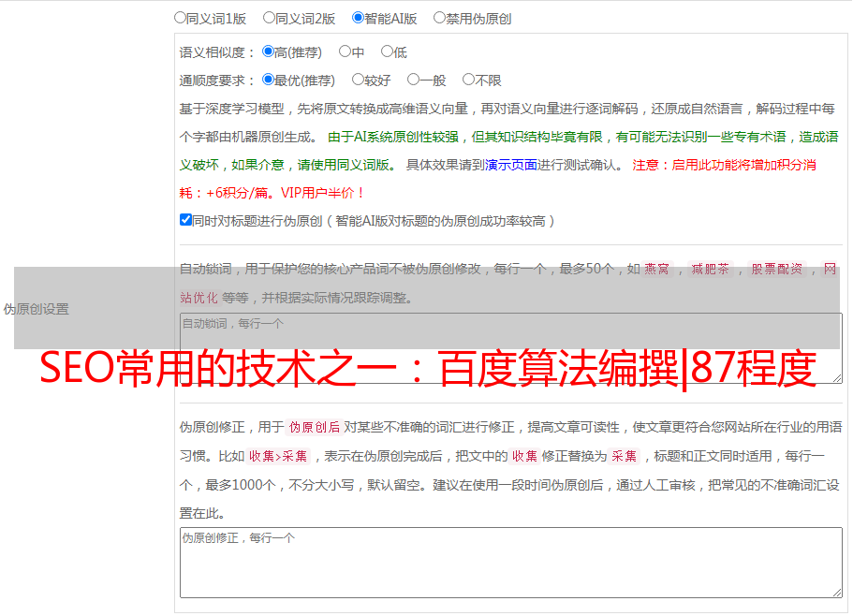Choose the 智能AI版 radio option

pos(358,18)
